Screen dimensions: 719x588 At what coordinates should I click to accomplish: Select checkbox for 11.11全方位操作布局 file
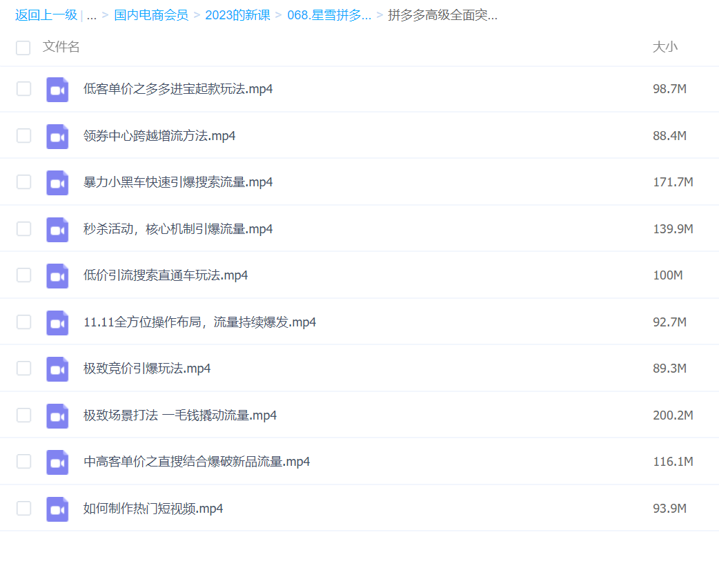point(24,322)
